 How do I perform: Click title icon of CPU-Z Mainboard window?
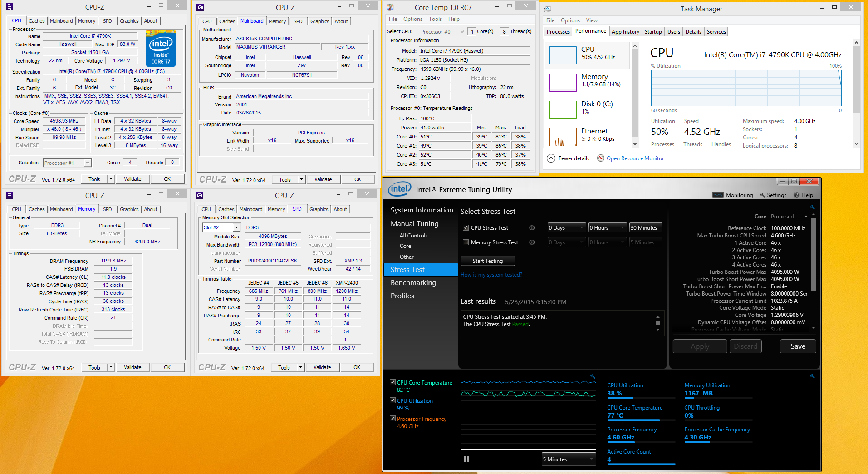click(x=200, y=7)
